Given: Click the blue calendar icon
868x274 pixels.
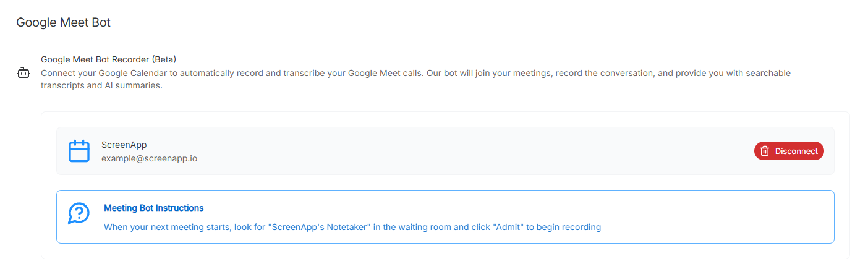Looking at the screenshot, I should (x=79, y=151).
